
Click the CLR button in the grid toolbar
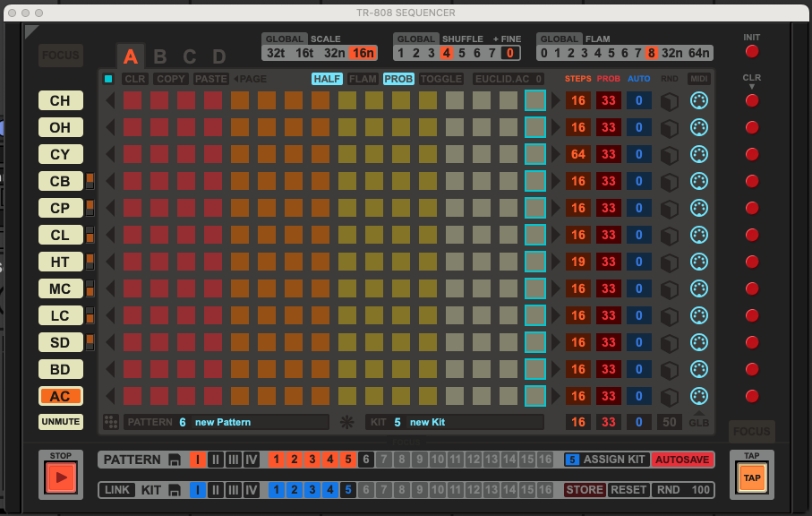pos(135,79)
